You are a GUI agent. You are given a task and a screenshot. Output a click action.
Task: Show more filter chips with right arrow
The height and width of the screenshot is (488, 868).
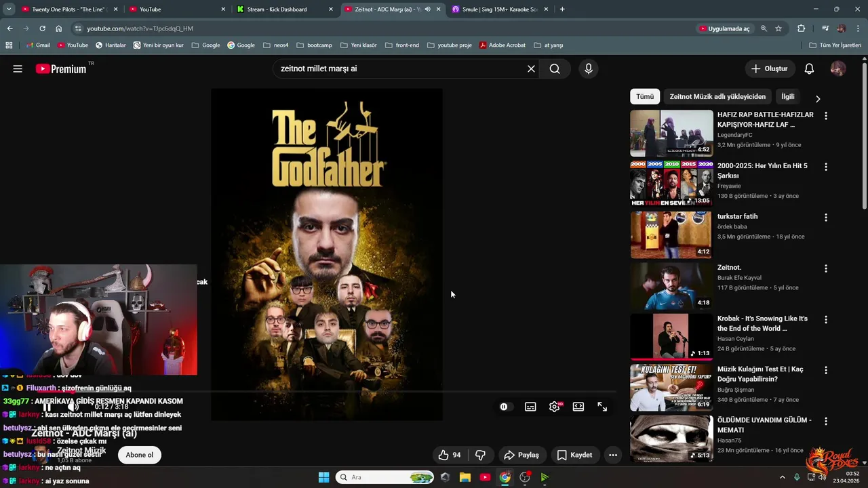[818, 98]
